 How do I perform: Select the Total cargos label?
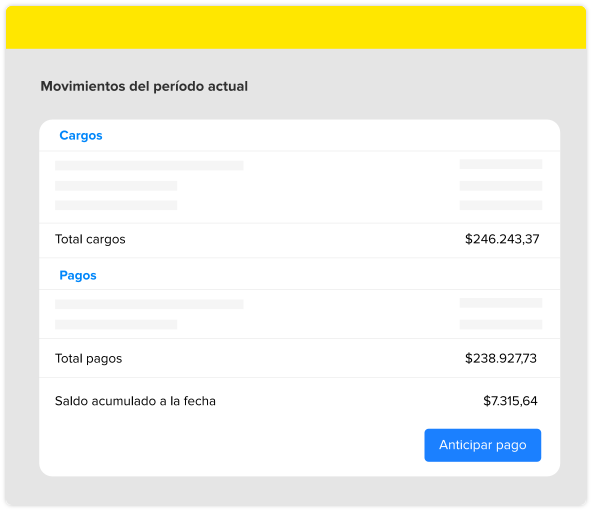(90, 239)
